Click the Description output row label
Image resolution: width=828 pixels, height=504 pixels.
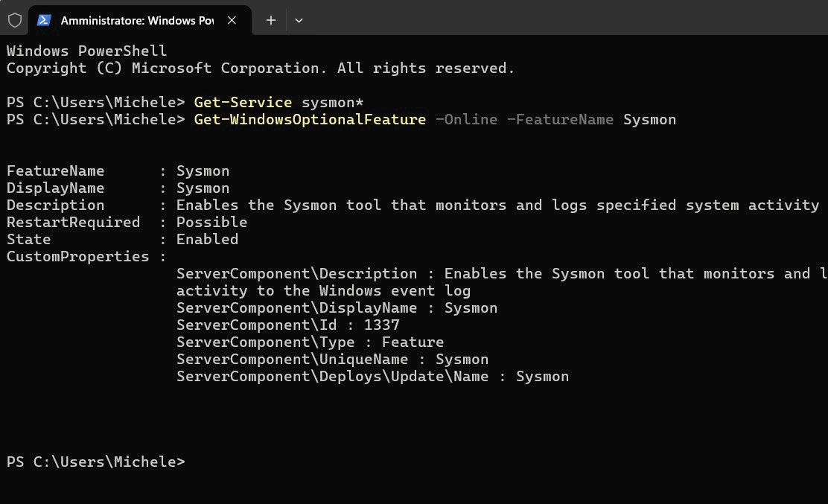[55, 205]
